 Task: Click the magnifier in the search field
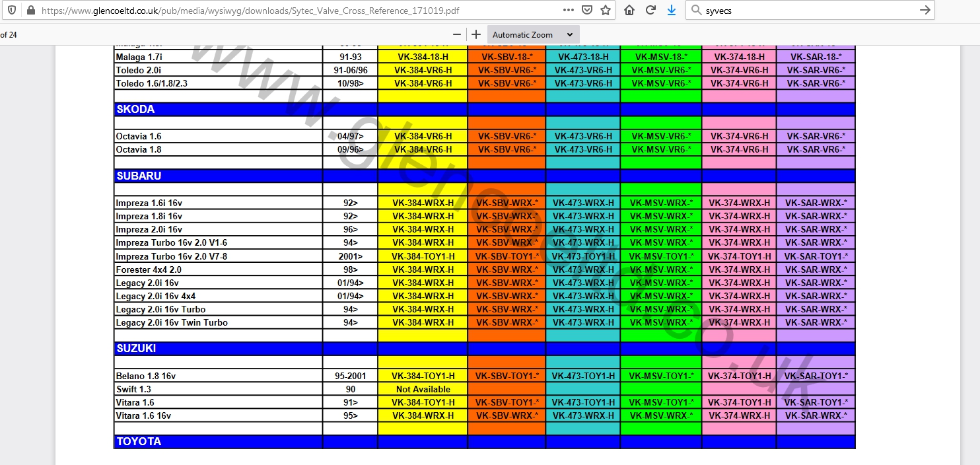(695, 10)
